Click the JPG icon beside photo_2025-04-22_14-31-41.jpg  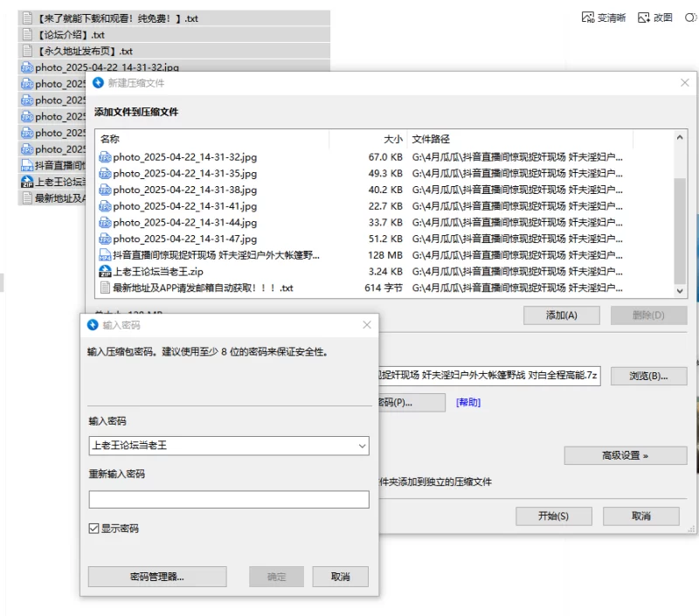(105, 206)
